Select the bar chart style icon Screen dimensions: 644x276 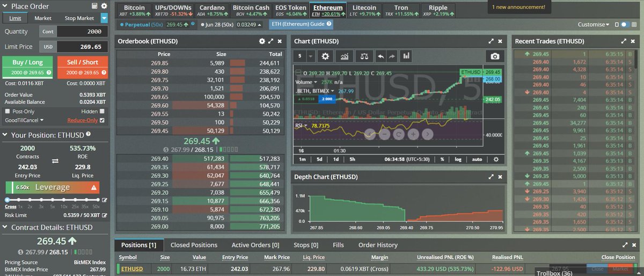pyautogui.click(x=406, y=56)
